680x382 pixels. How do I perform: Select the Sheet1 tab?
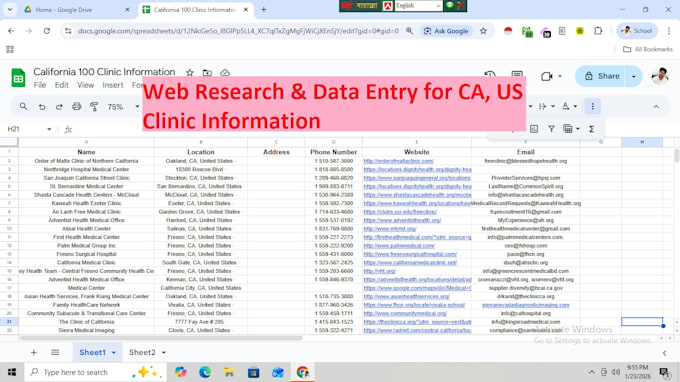tap(92, 353)
